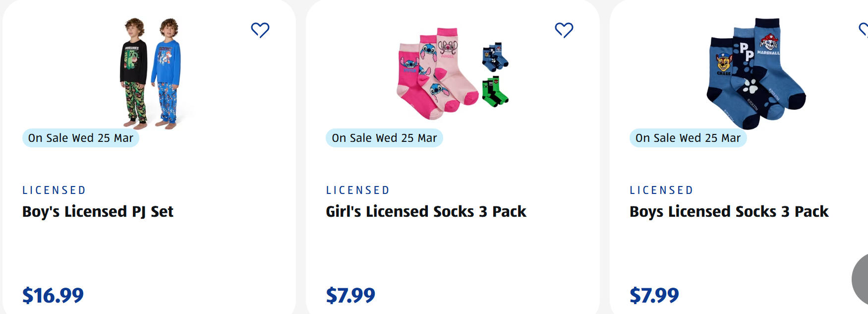Select the Boys Licensed Socks 3 Pack title
The image size is (868, 314).
(729, 212)
